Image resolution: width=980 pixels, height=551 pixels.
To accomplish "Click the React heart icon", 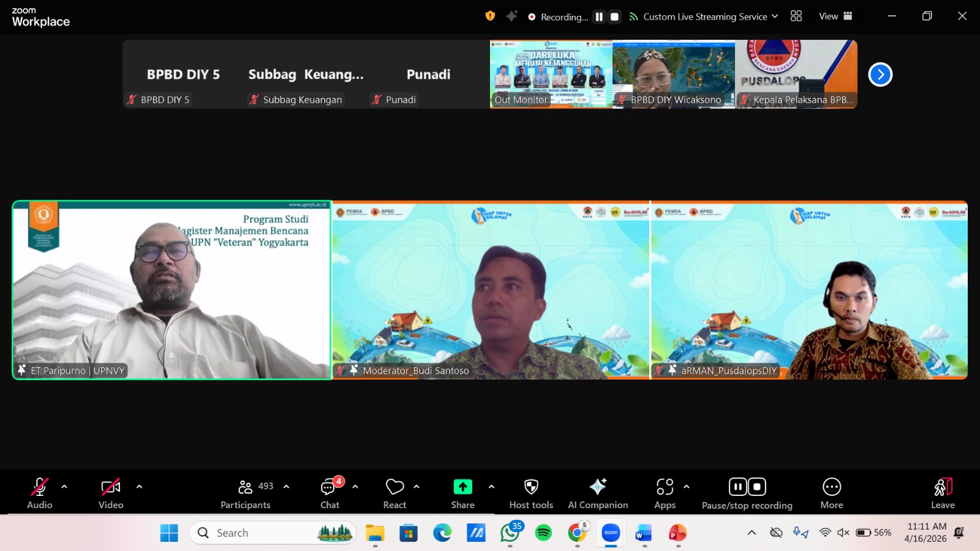I will click(394, 493).
